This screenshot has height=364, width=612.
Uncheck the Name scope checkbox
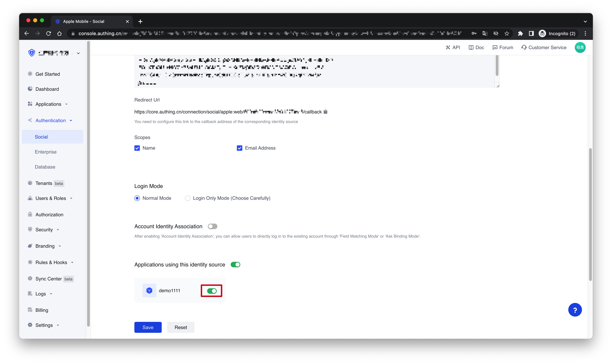[137, 148]
